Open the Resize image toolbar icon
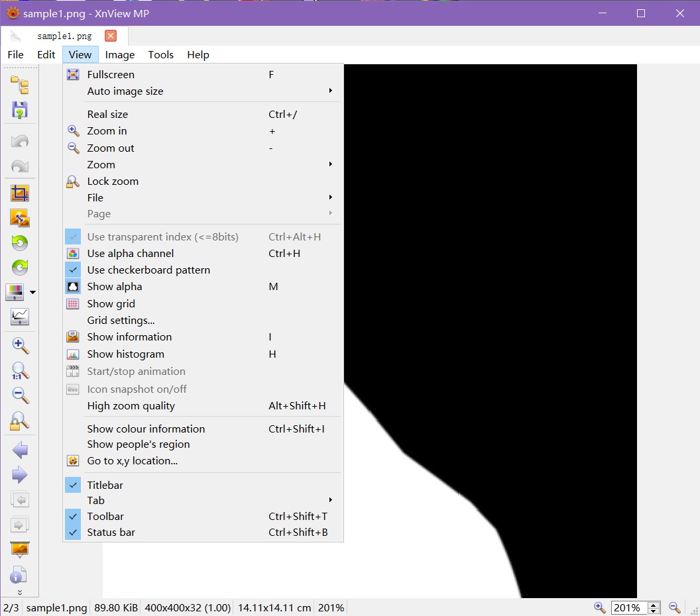This screenshot has width=700, height=616. [x=20, y=218]
